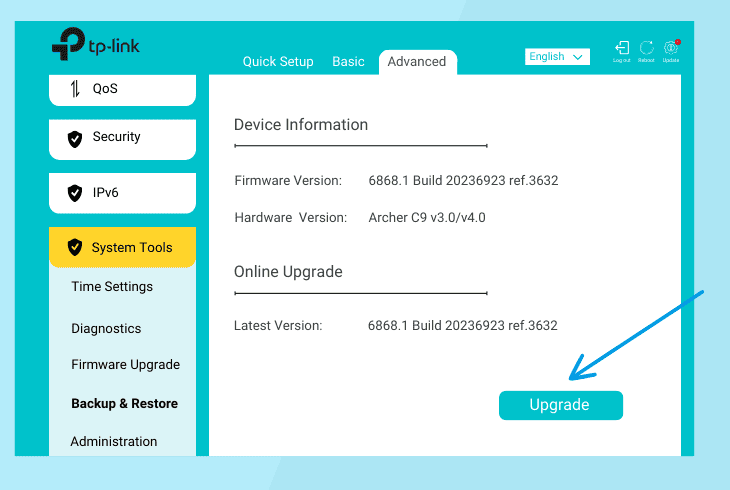Open the IPv6 sidebar section

[x=122, y=193]
